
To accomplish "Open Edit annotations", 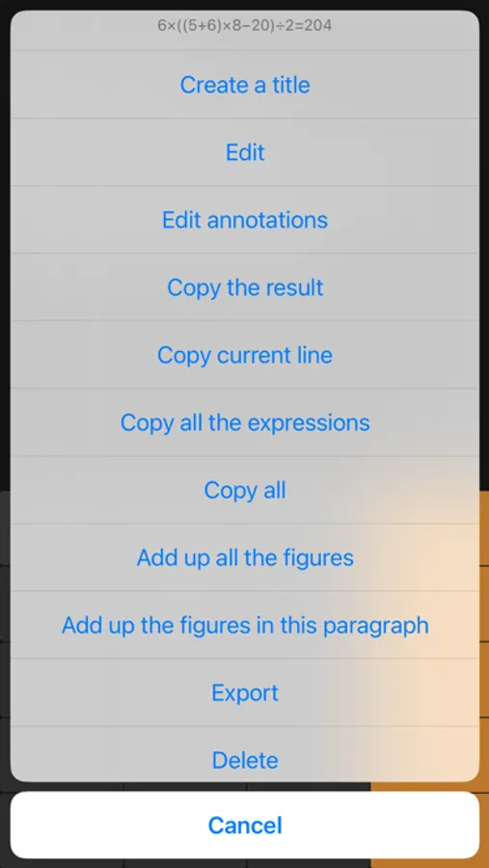I will point(245,220).
